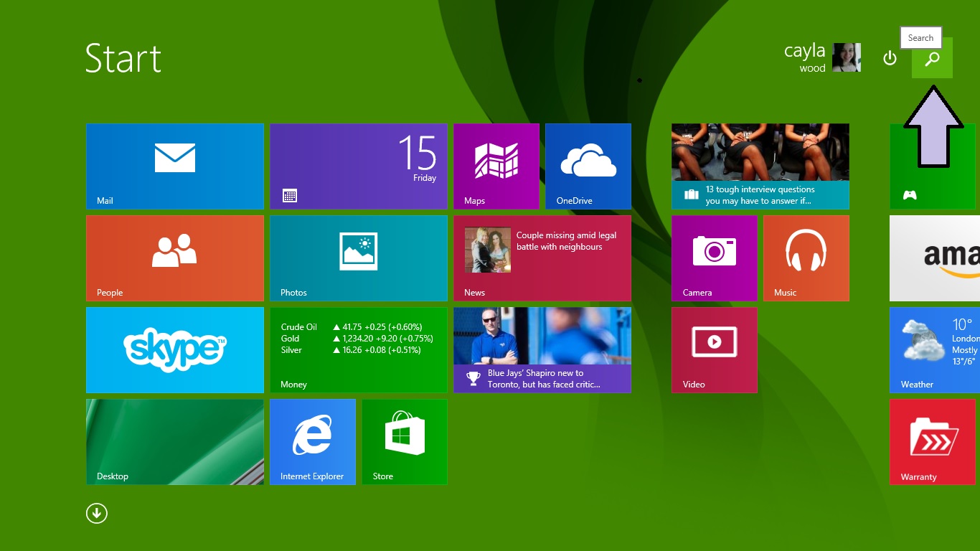The image size is (980, 551).
Task: Click the cayla wood account picture
Action: [x=847, y=57]
